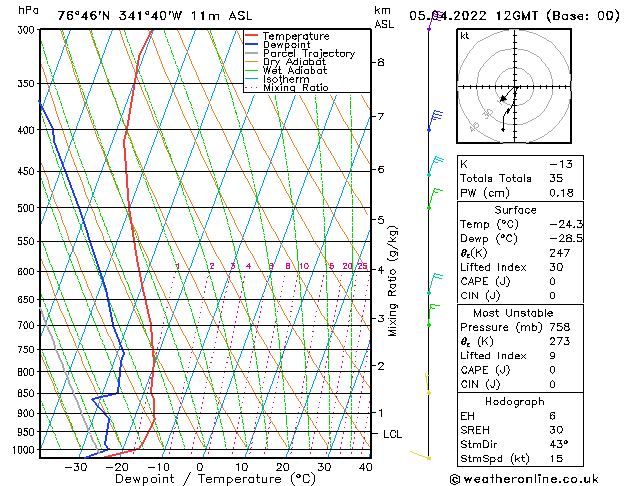629x486 pixels.
Task: Click the blue wind barb near 400 hPa
Action: click(433, 120)
